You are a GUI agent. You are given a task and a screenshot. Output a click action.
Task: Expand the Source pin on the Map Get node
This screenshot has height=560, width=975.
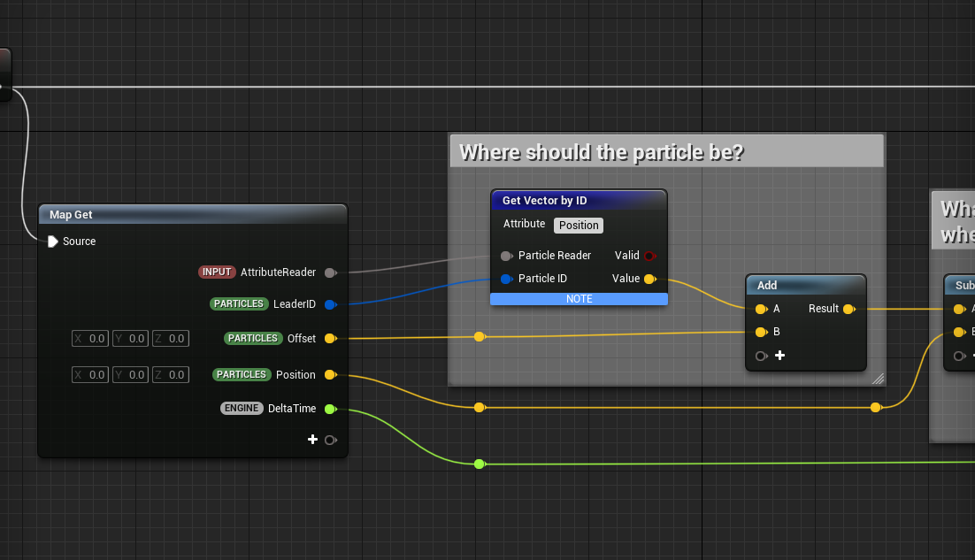pos(52,241)
